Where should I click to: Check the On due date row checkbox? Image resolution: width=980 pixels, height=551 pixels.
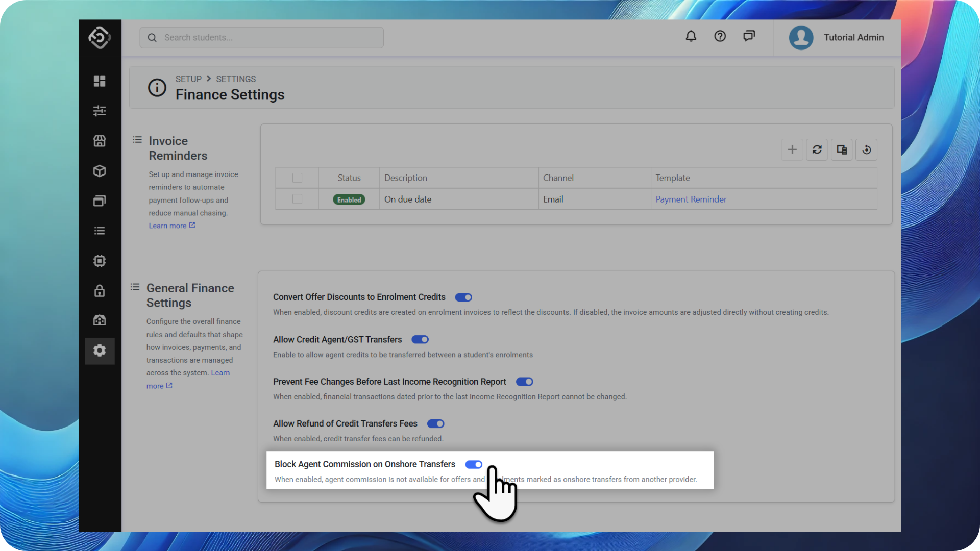point(297,199)
